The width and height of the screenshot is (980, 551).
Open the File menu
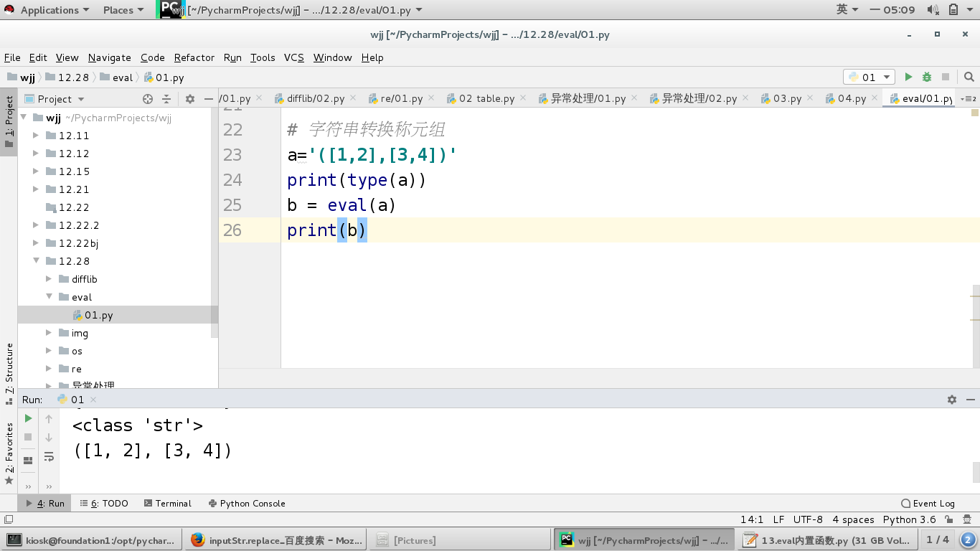(x=12, y=57)
